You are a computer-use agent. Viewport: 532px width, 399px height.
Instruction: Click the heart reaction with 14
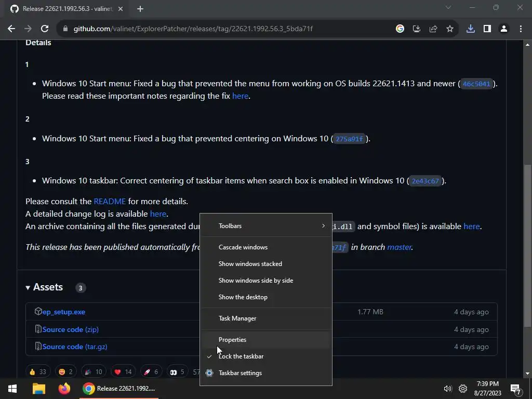123,372
